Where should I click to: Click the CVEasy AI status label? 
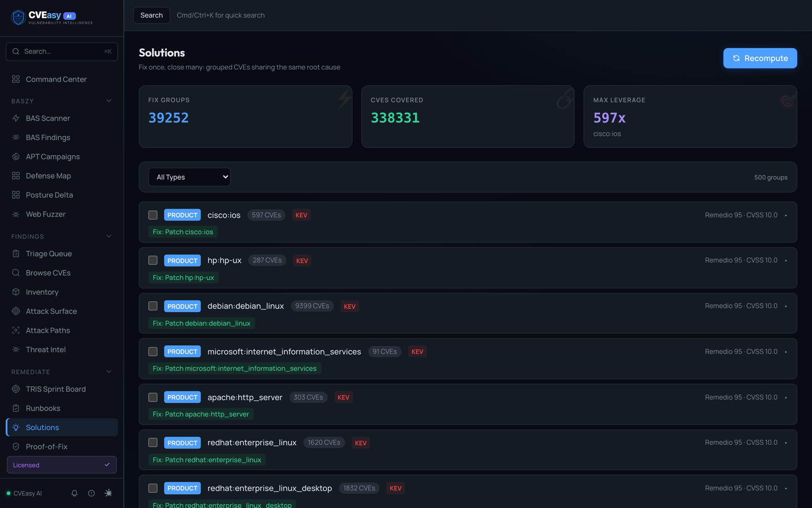28,493
